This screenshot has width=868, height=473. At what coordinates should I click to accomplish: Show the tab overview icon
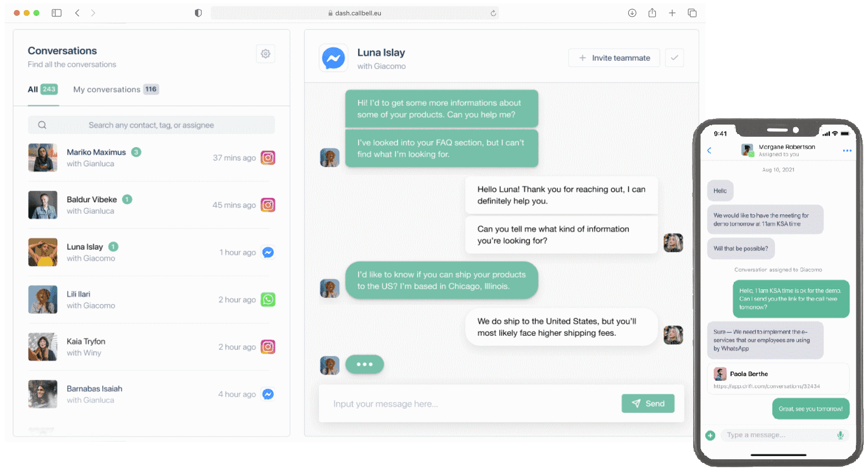coord(692,13)
